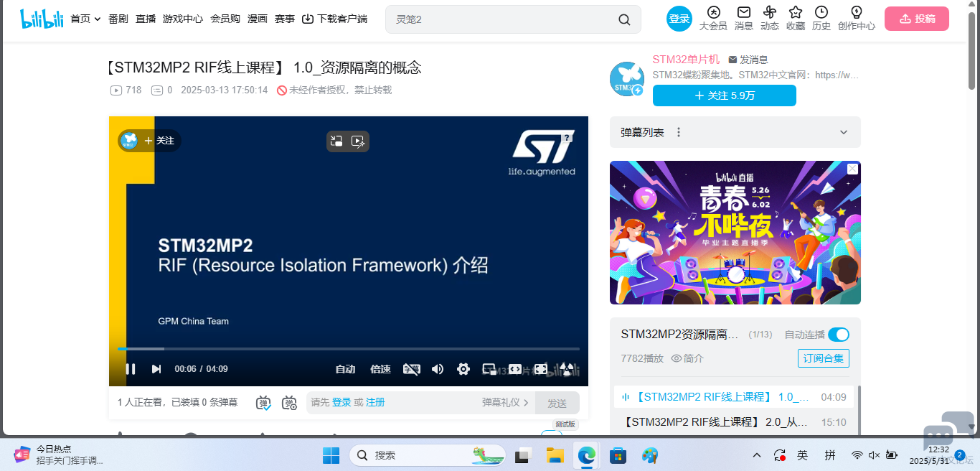Open the 消息 envelope icon
980x471 pixels.
744,12
